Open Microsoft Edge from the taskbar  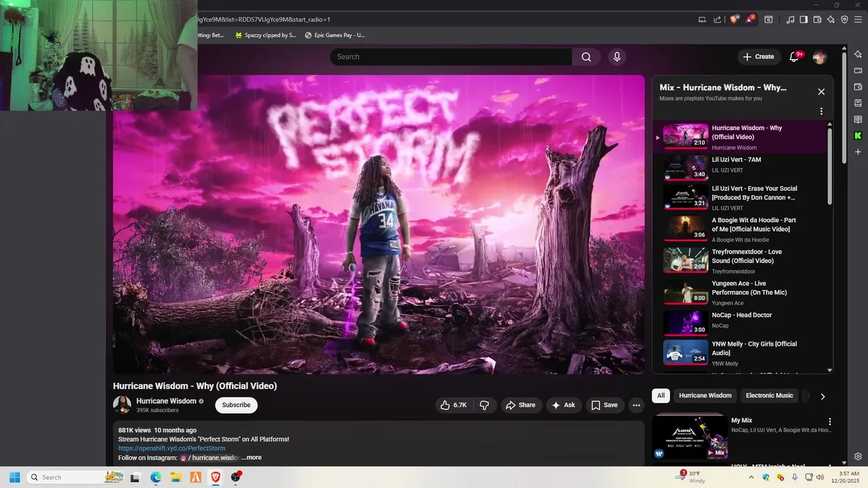click(x=155, y=477)
